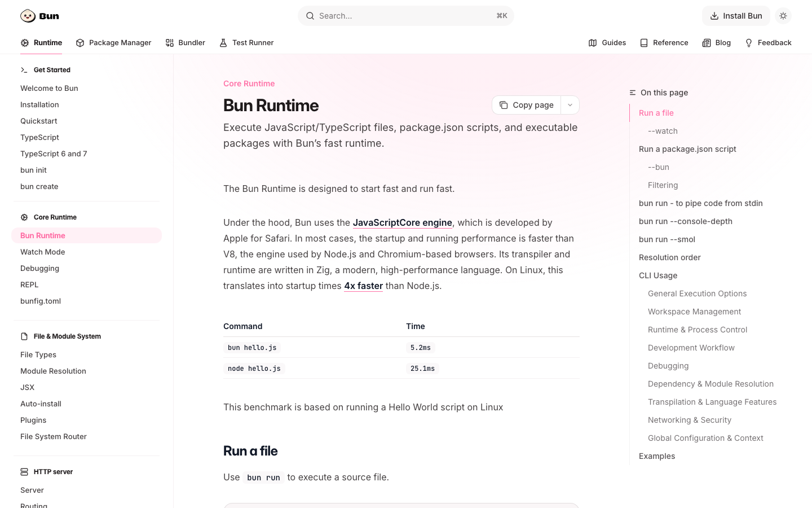
Task: Click the File & Module System icon
Action: [24, 336]
